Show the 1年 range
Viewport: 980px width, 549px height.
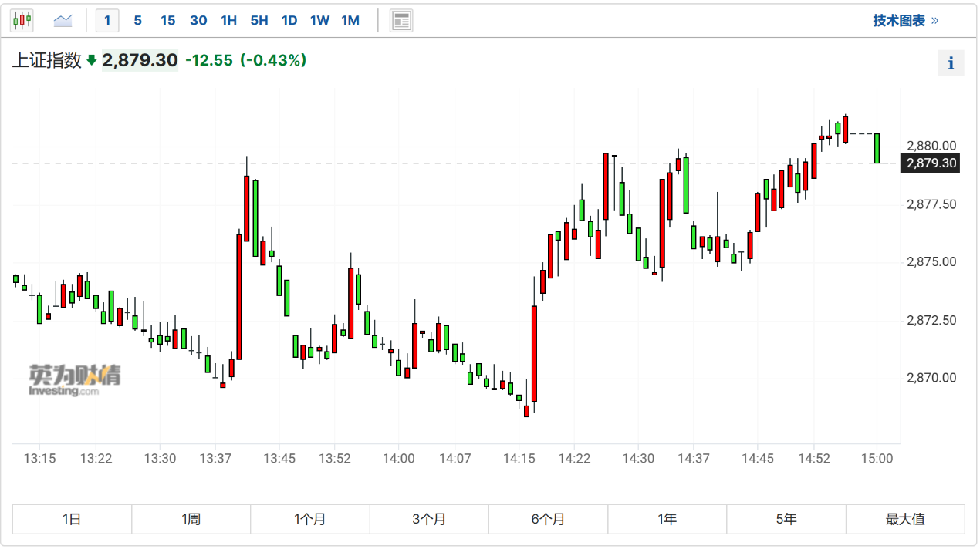[667, 519]
